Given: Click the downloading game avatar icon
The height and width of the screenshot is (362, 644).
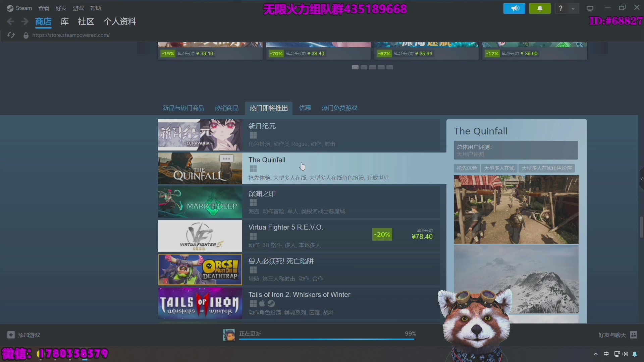Looking at the screenshot, I should click(x=229, y=335).
